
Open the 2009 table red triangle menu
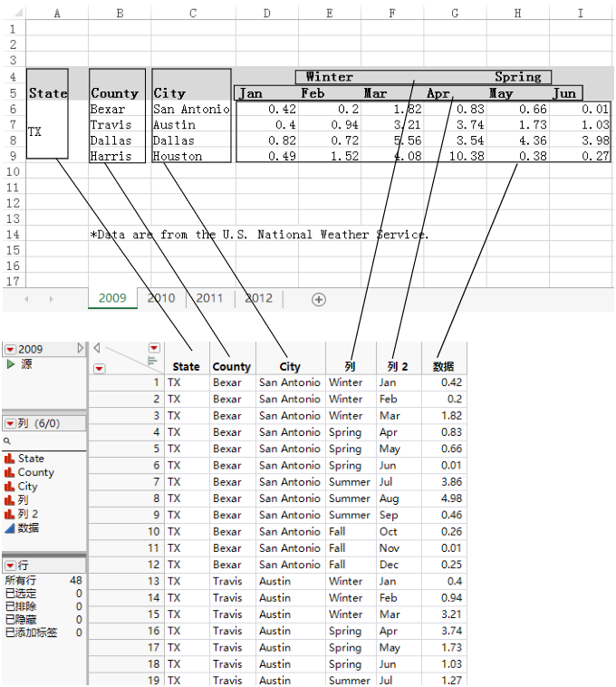tap(11, 349)
